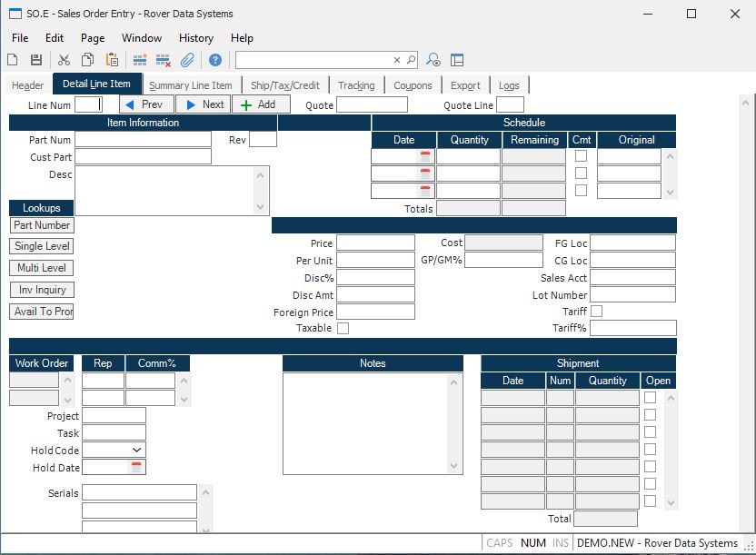Click the Inv Inquiry lookup button
This screenshot has height=555, width=756.
pos(42,290)
